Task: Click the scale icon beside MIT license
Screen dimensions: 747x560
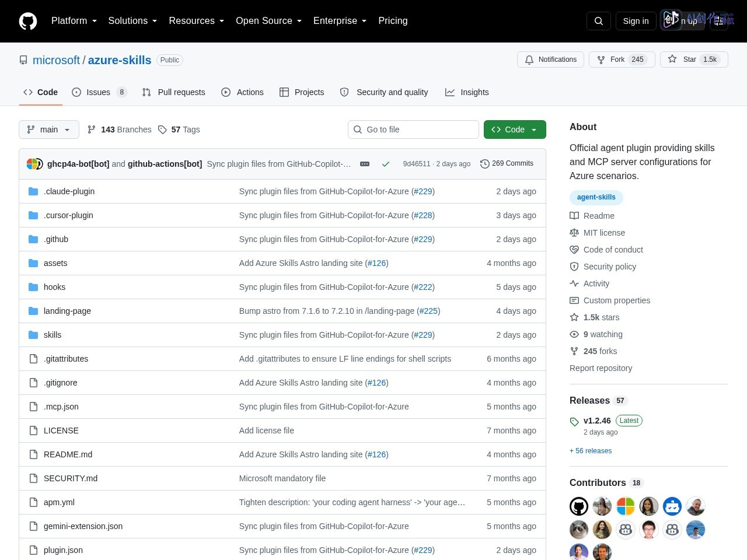Action: 574,233
